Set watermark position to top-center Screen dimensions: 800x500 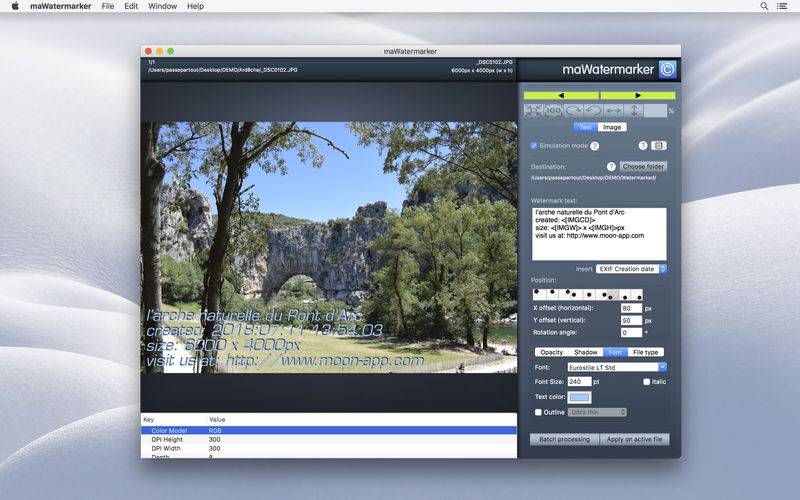click(552, 294)
